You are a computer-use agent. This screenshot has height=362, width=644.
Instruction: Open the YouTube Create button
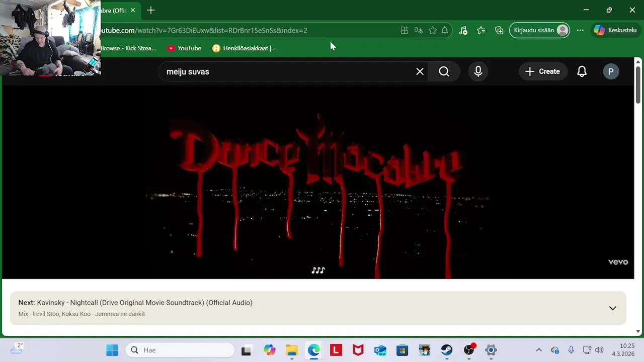click(x=543, y=71)
